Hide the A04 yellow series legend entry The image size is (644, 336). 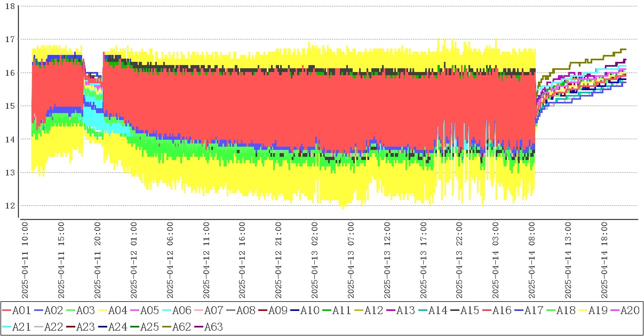[117, 310]
